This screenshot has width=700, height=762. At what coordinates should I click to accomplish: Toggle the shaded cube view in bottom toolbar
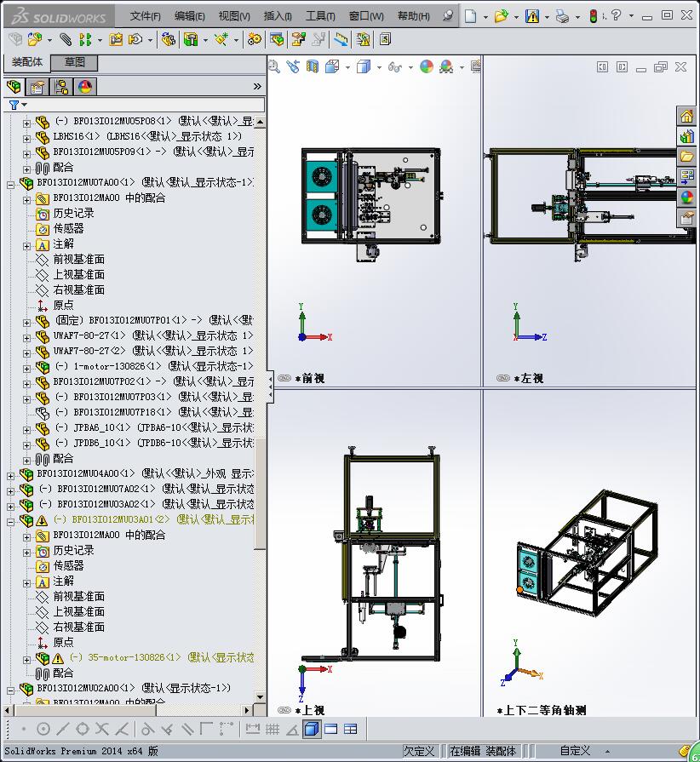312,729
